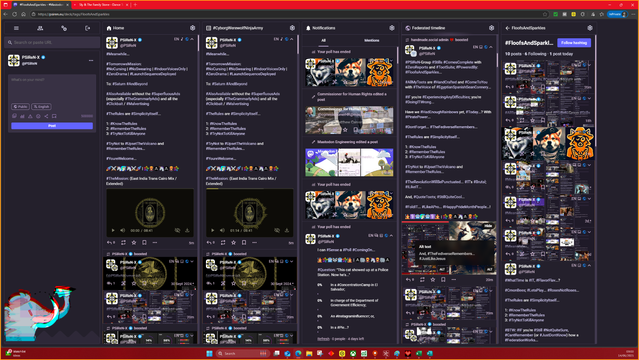Click the Search or paste URL field
The image size is (639, 360).
click(52, 42)
